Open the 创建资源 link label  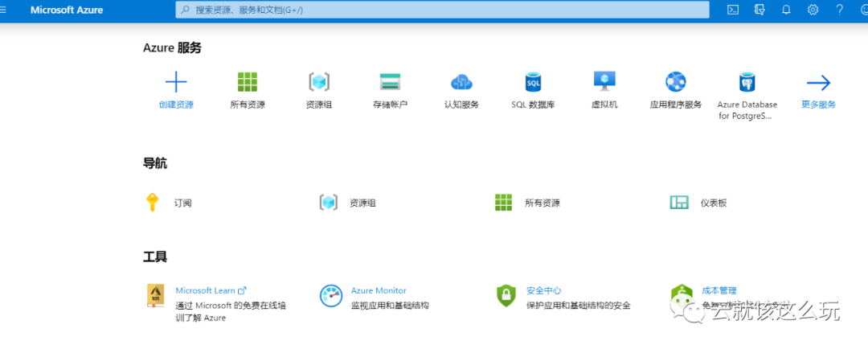[x=176, y=105]
